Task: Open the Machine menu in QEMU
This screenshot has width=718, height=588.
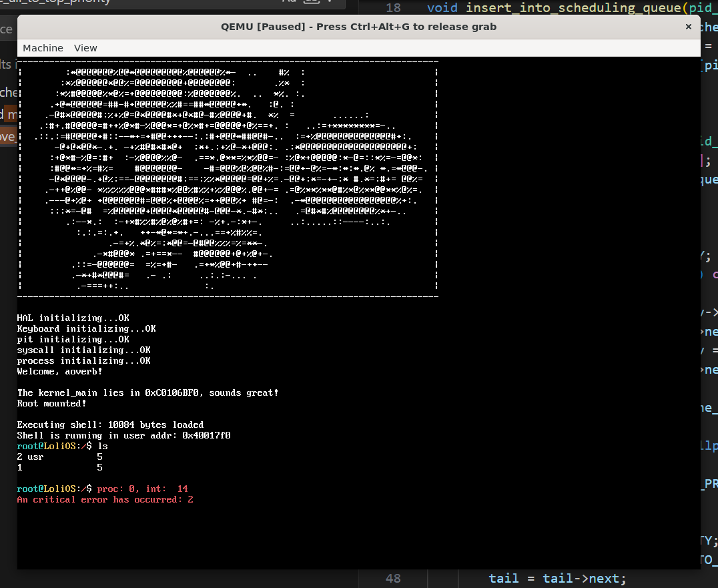Action: [43, 48]
